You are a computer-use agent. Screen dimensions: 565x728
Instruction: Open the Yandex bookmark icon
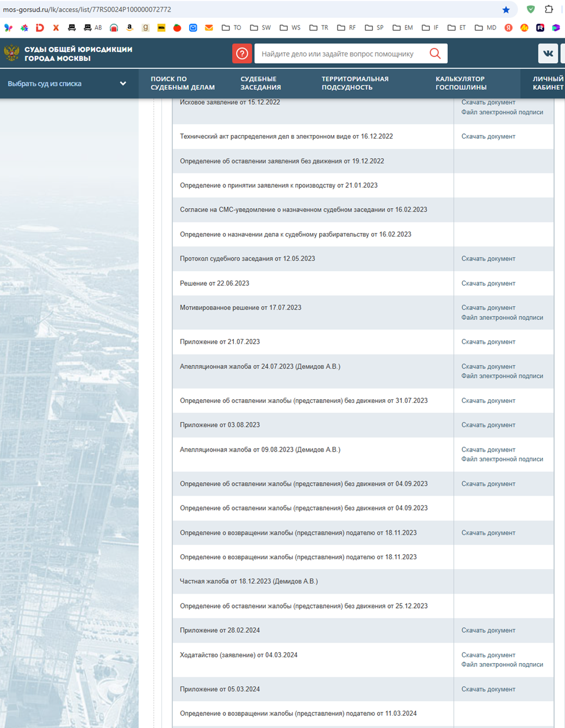[508, 27]
